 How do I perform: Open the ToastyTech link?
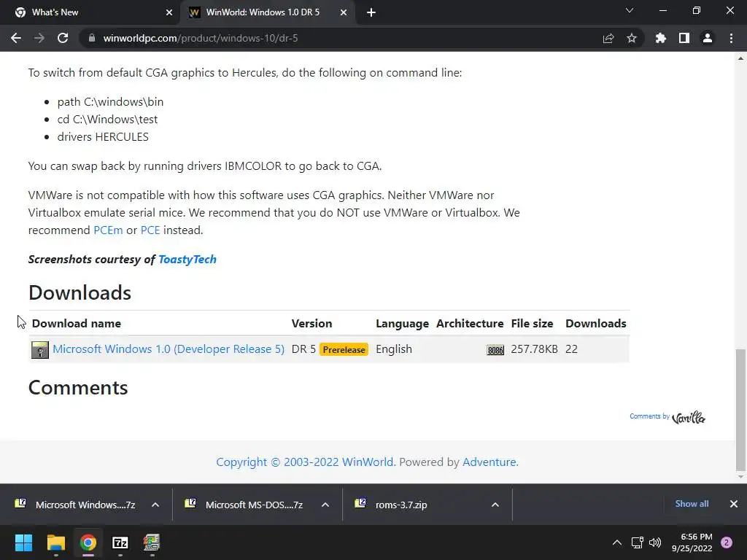(x=187, y=259)
